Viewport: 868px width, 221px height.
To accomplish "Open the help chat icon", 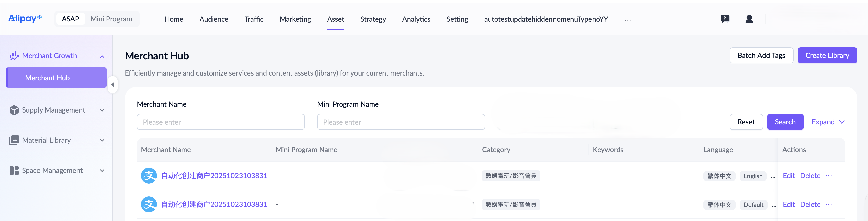I will [724, 19].
